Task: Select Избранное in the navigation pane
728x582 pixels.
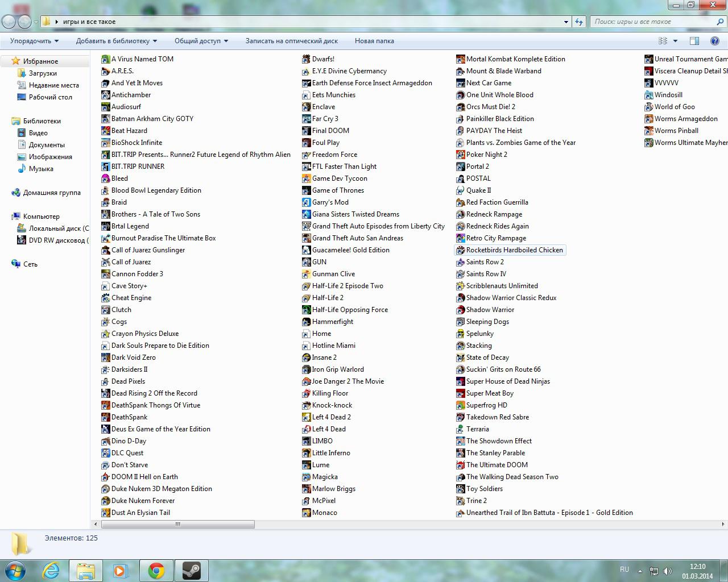Action: click(40, 61)
